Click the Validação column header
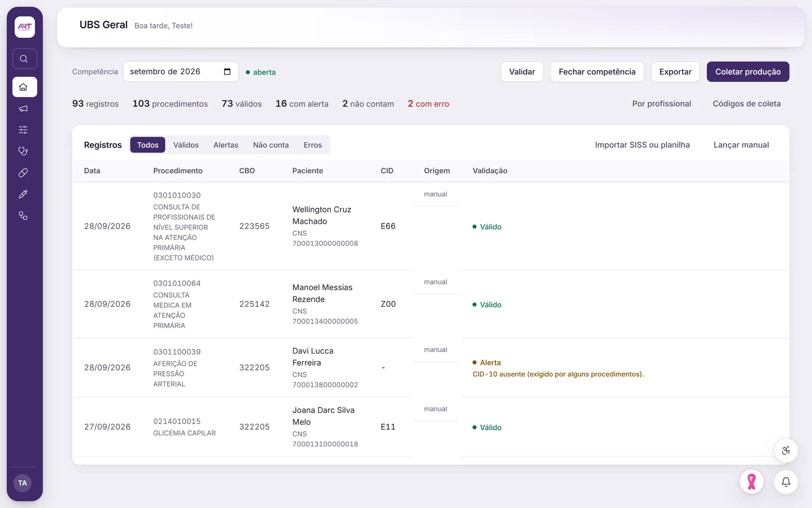This screenshot has width=812, height=508. pyautogui.click(x=490, y=171)
